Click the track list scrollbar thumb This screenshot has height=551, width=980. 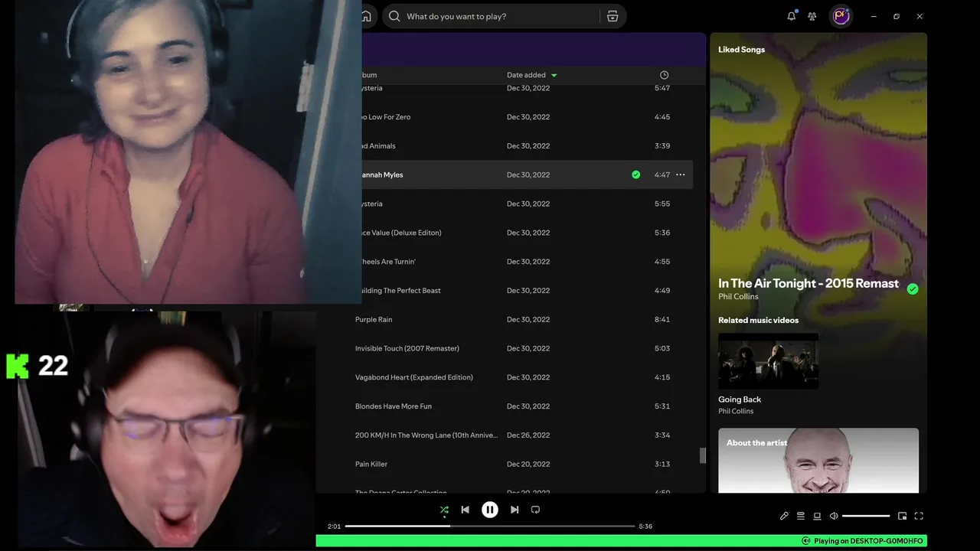pyautogui.click(x=703, y=455)
